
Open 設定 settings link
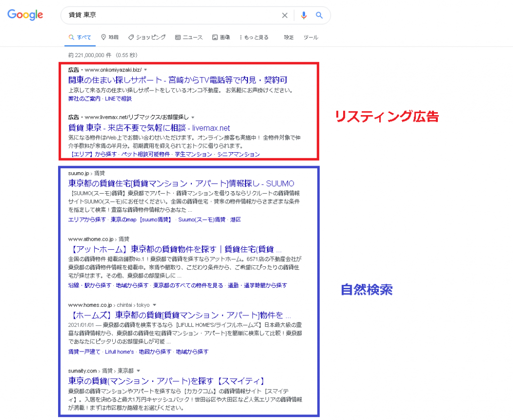(x=289, y=37)
